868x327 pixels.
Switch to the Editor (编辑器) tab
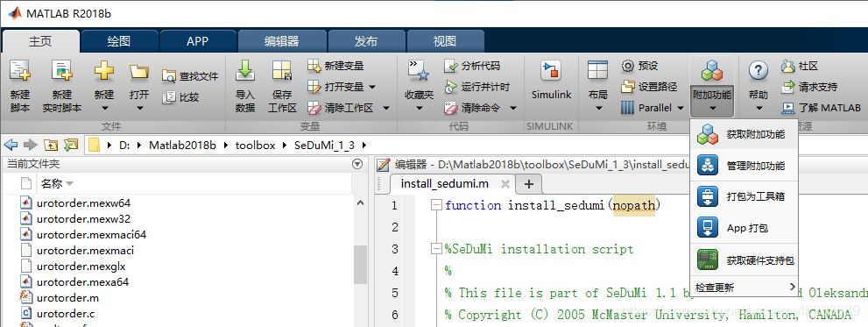point(282,41)
